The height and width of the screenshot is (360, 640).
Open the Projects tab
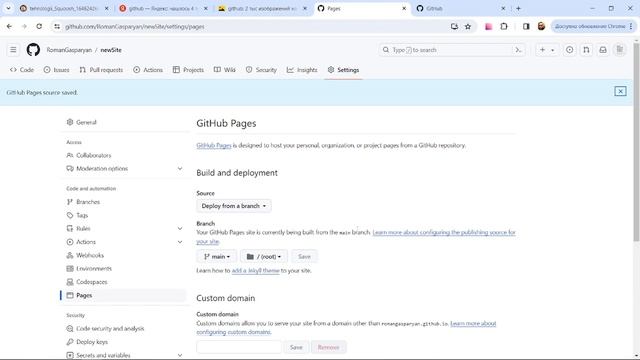click(188, 70)
